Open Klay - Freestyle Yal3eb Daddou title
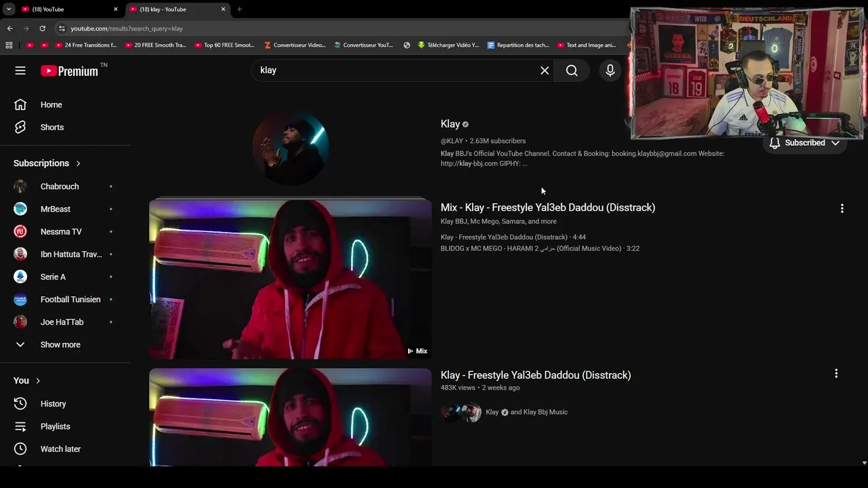 536,375
